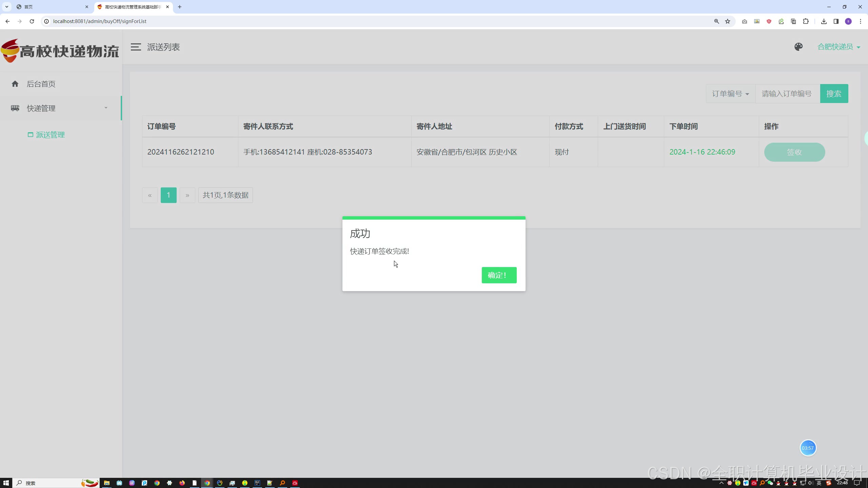The height and width of the screenshot is (488, 868).
Task: Open browser extensions puzzle icon
Action: 806,21
